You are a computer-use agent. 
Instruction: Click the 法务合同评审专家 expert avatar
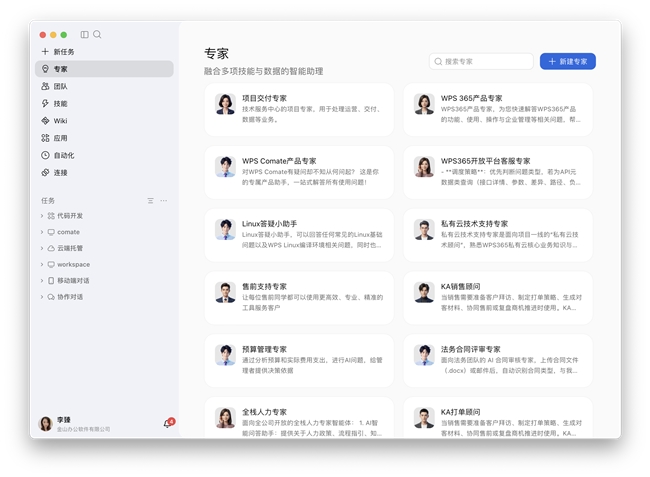point(424,355)
